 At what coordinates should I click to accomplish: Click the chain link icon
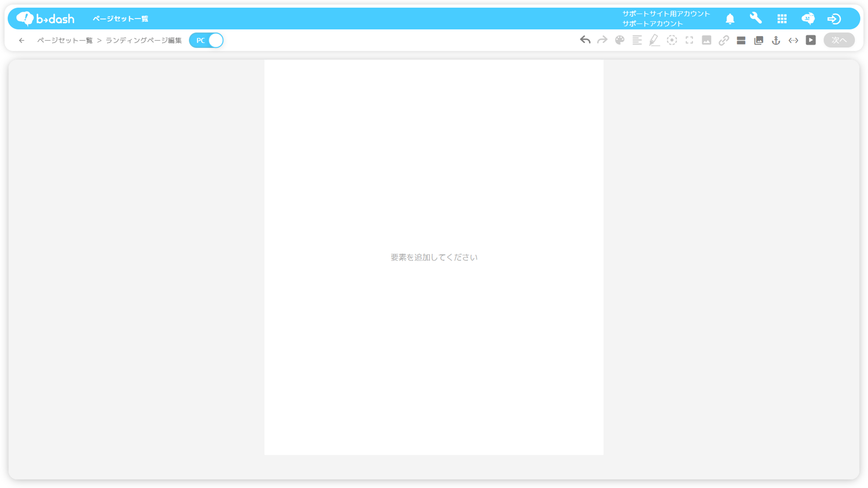tap(724, 40)
